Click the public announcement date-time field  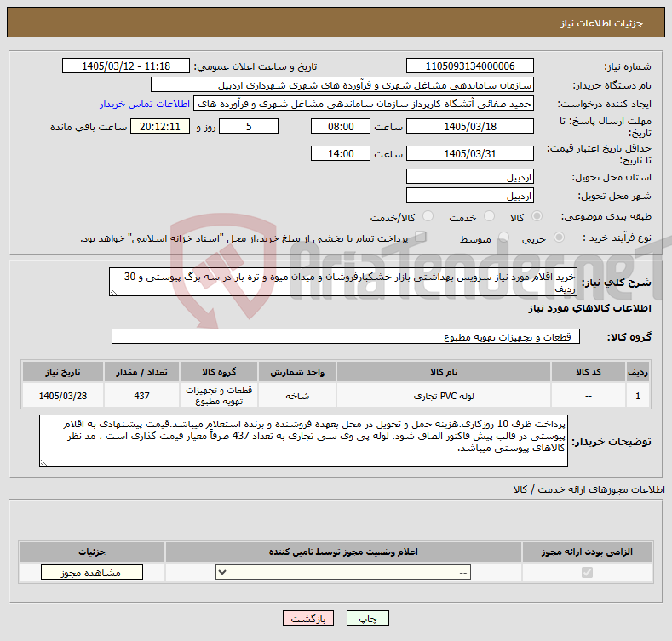125,66
